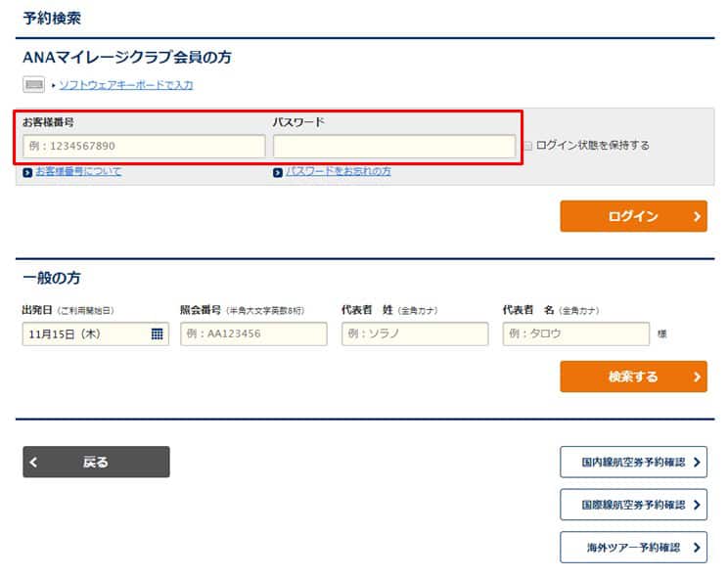This screenshot has height=577, width=728.
Task: Click the 代表者 姓 input field
Action: tap(414, 334)
